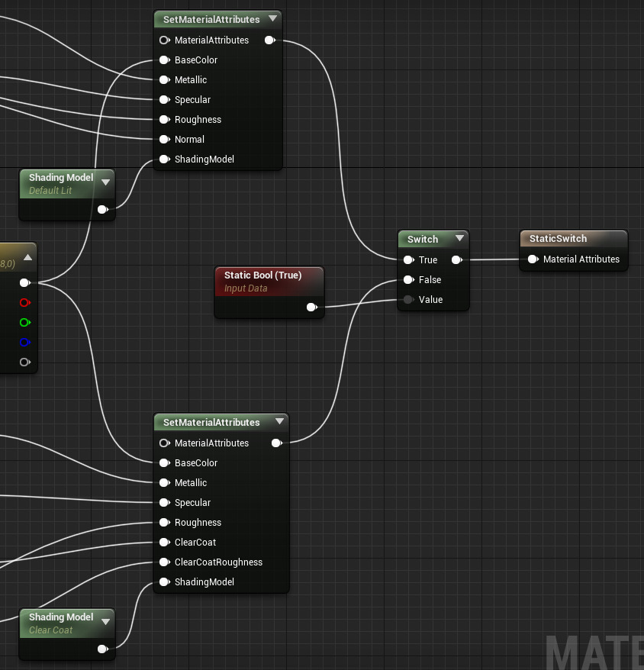Click the False input pin on the Switch node
The height and width of the screenshot is (670, 644).
[x=410, y=279]
